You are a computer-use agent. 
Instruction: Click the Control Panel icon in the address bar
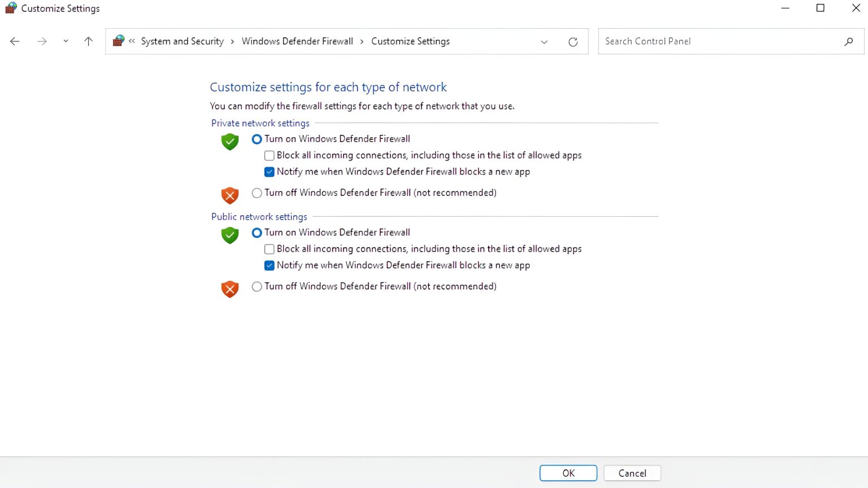[x=118, y=41]
